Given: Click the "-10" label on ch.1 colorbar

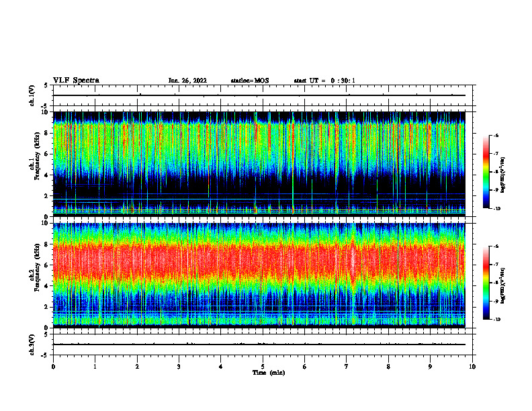Looking at the screenshot, I should [x=496, y=209].
